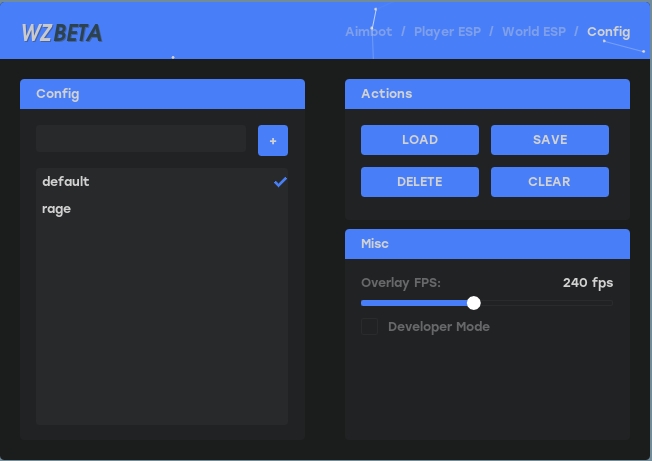The height and width of the screenshot is (461, 652).
Task: Focus the config name input field
Action: (141, 139)
